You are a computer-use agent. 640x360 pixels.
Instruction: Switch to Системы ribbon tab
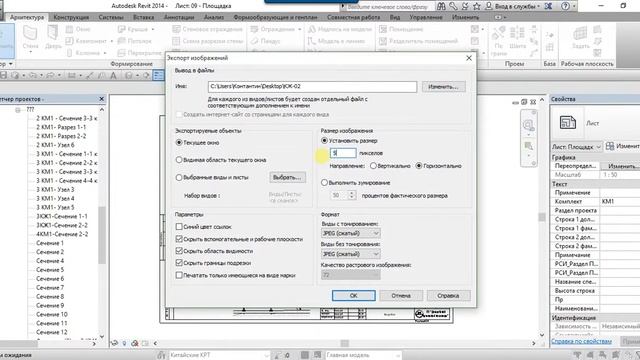pos(111,18)
